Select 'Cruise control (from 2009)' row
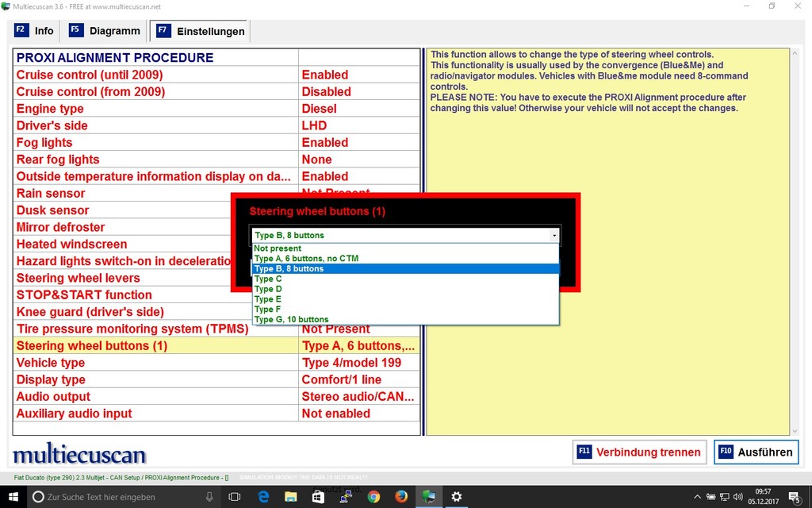 click(216, 92)
